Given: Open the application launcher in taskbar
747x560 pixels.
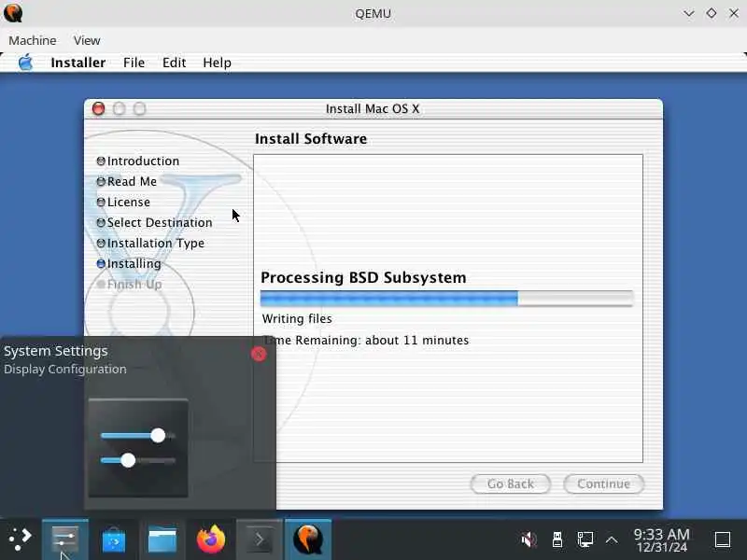Looking at the screenshot, I should (20, 539).
